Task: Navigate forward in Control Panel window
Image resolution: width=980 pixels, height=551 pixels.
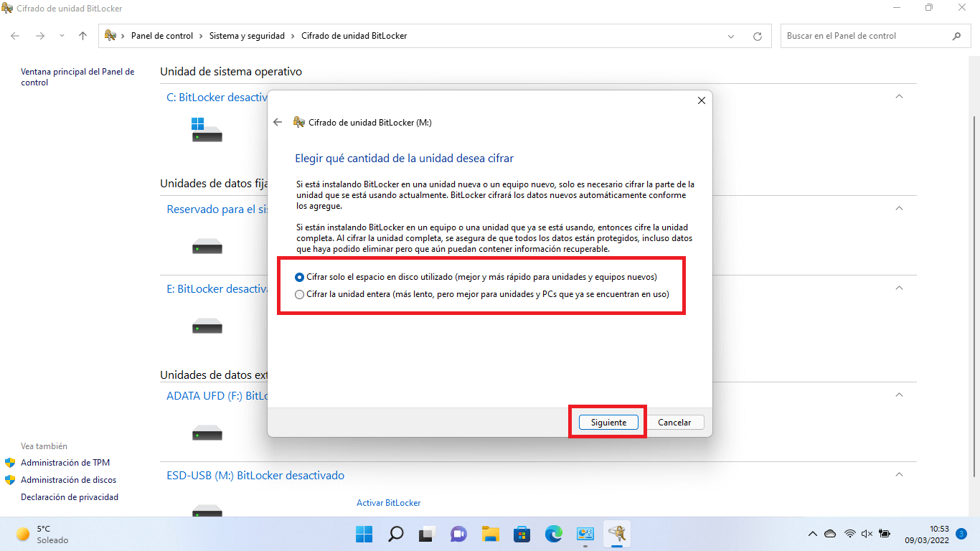Action: [40, 36]
